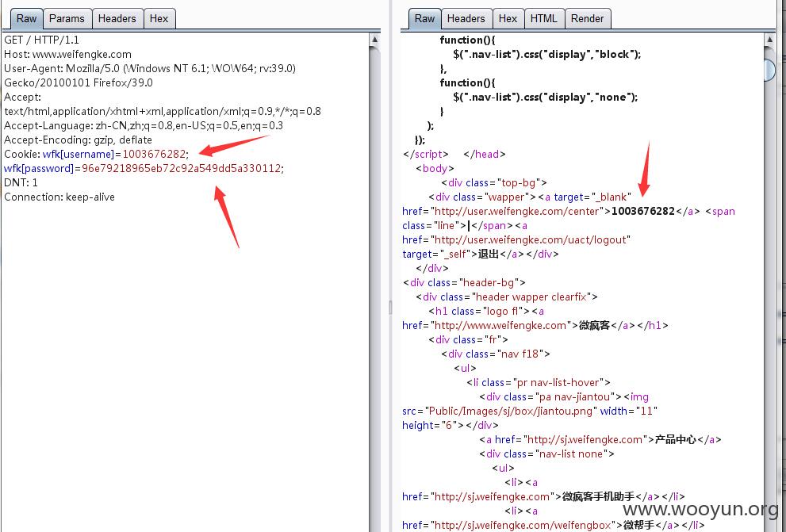This screenshot has width=786, height=532.
Task: Open the response HTML tab
Action: point(544,18)
